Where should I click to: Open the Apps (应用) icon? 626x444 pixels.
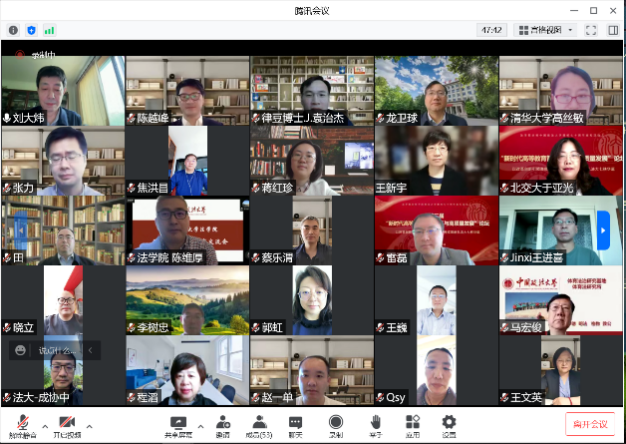[412, 424]
